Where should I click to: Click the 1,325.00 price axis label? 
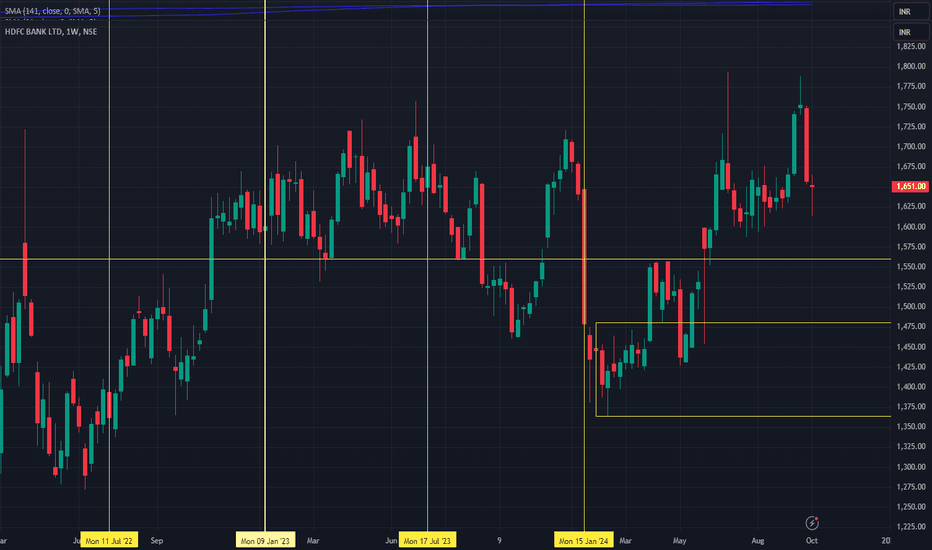(911, 446)
